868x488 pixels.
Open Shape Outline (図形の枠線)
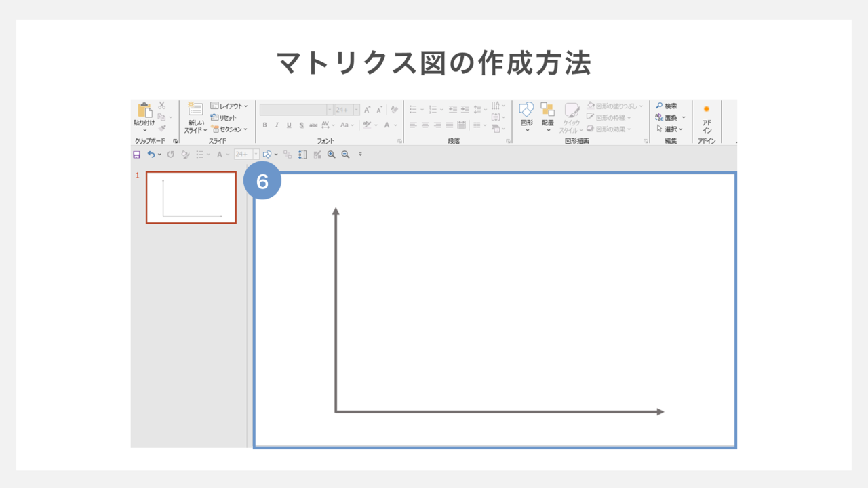[x=608, y=117]
